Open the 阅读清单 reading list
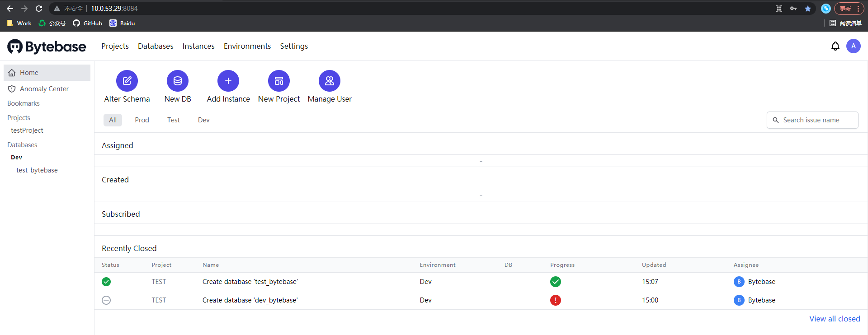The image size is (868, 335). pos(845,23)
